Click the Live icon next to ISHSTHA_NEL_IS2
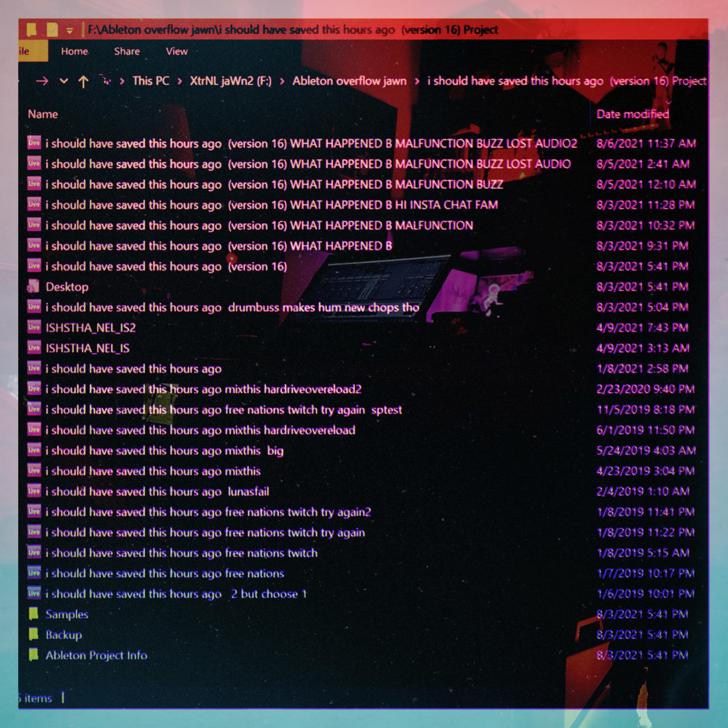 point(34,328)
